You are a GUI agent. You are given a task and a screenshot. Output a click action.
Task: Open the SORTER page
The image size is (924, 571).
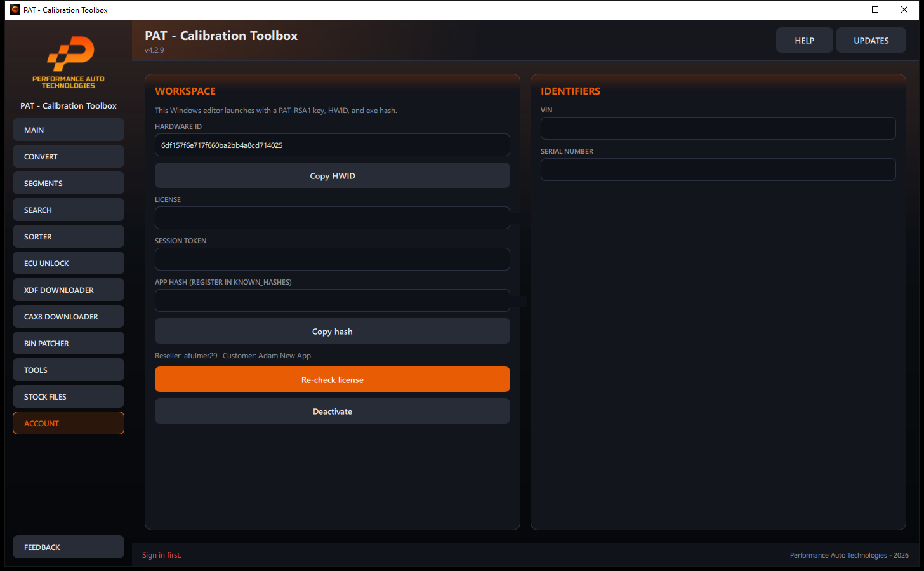(x=69, y=236)
